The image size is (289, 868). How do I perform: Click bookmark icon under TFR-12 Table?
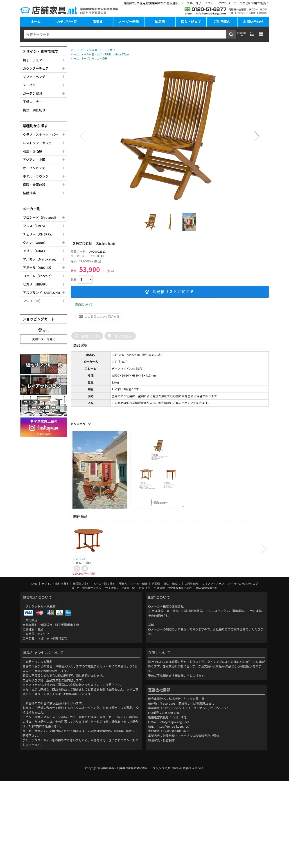[x=84, y=569]
